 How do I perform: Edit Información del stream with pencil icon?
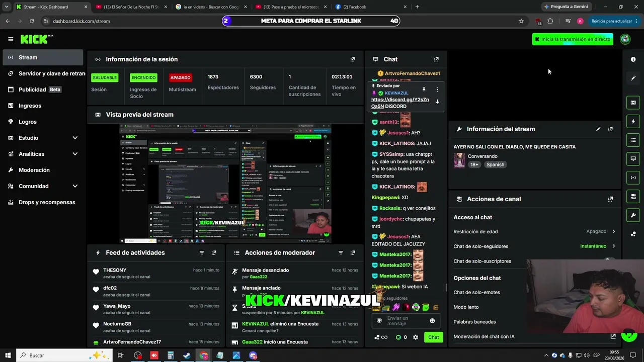[598, 129]
